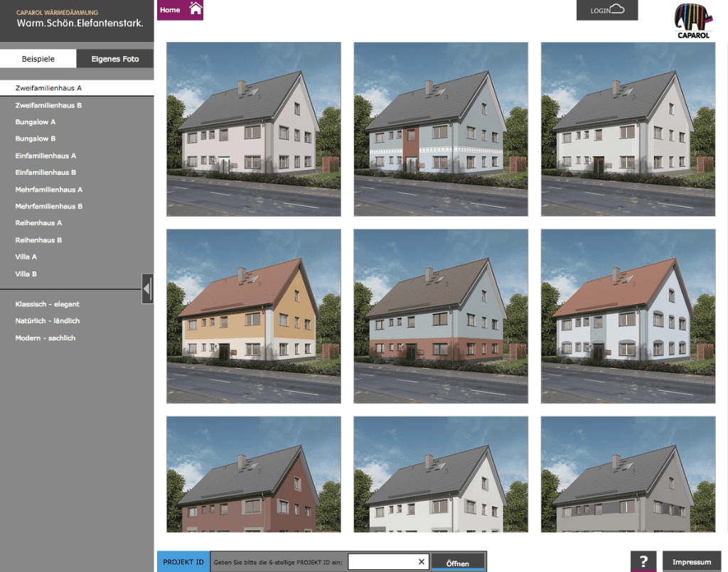
Task: Open the white house thumbnail in bottom row
Action: point(441,474)
